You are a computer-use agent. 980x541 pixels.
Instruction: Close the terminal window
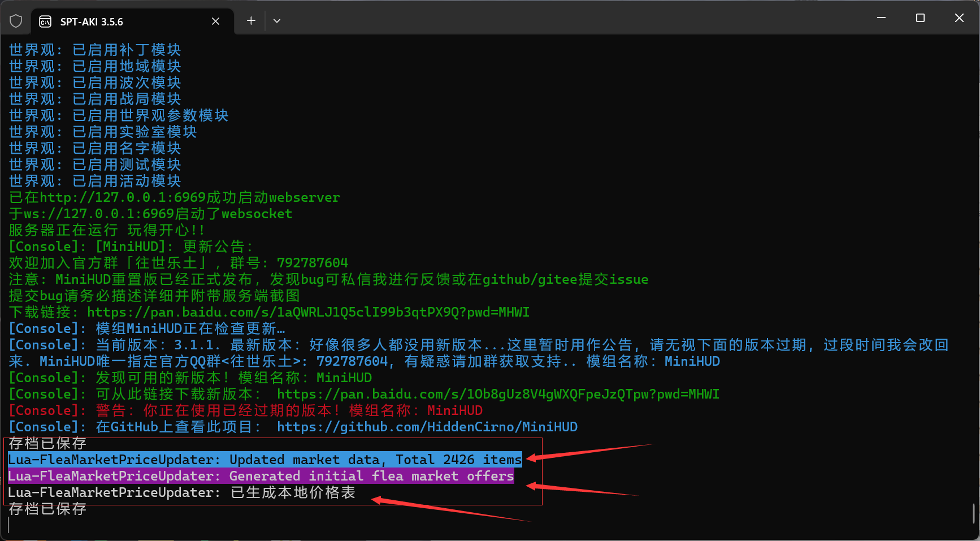(959, 18)
